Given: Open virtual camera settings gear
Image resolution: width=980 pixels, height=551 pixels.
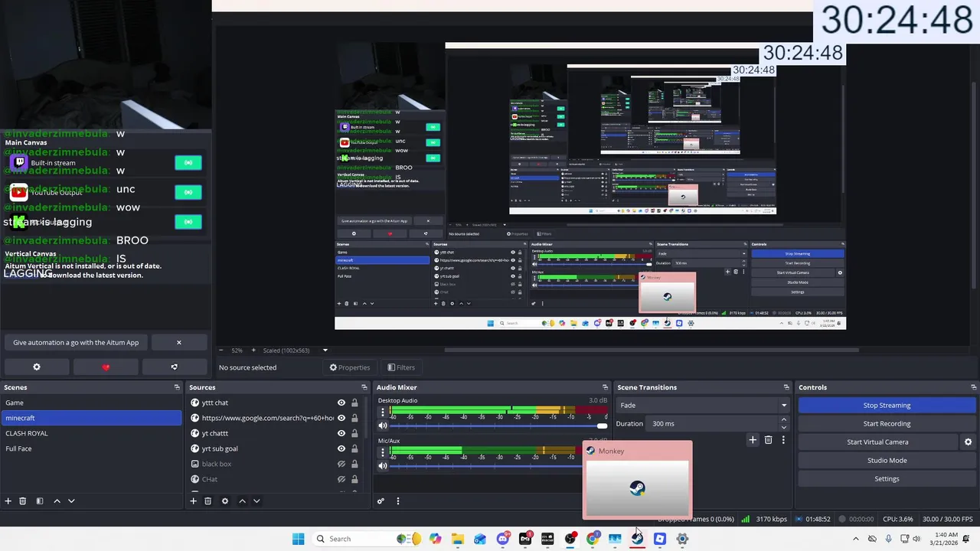Looking at the screenshot, I should click(968, 442).
